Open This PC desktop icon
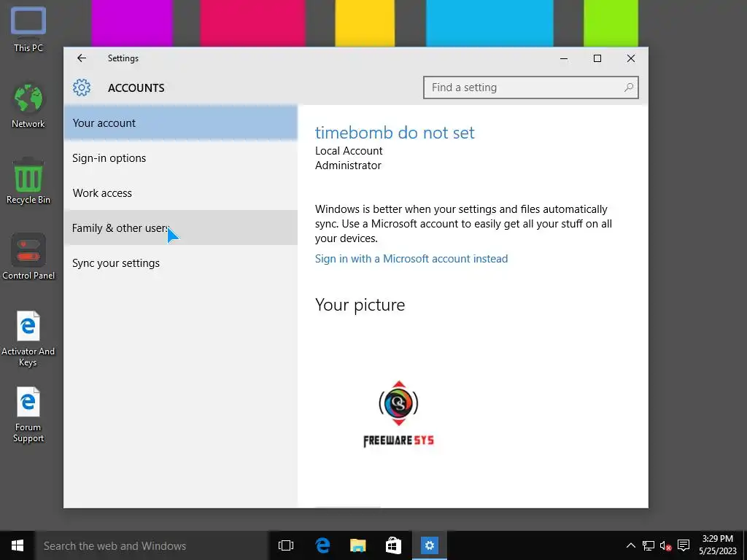Screen dimensions: 747x560 pyautogui.click(x=28, y=29)
